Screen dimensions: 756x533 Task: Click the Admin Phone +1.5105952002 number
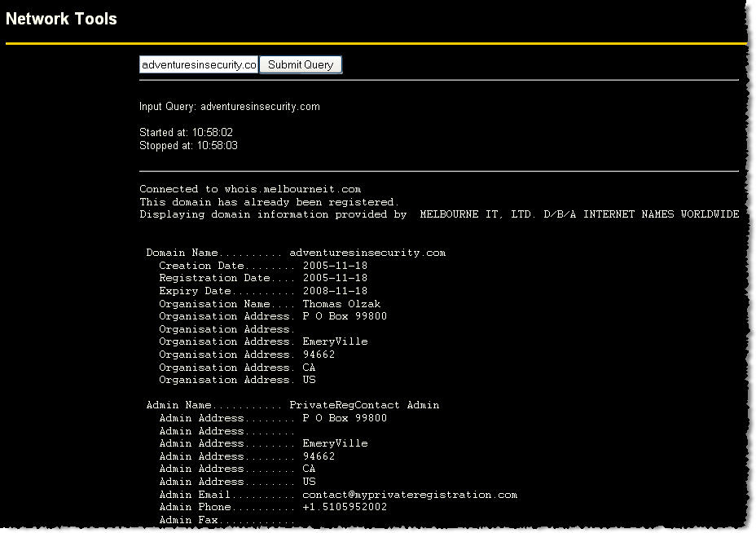pos(345,507)
